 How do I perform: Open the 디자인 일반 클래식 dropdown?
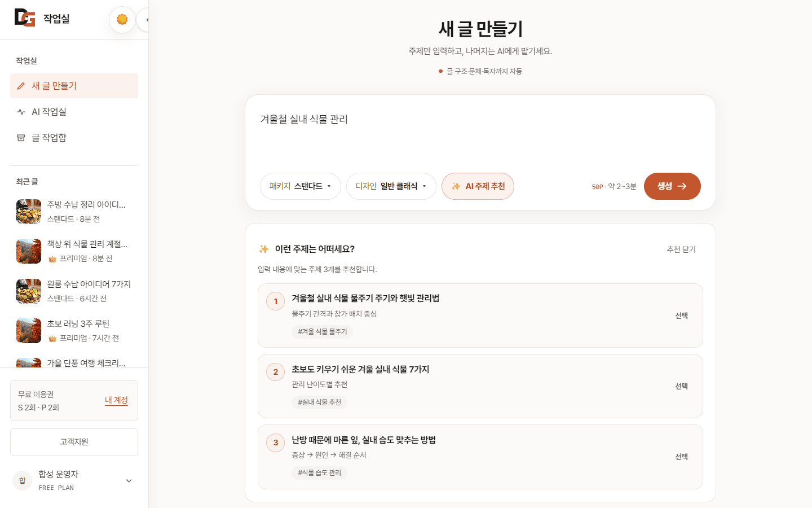(391, 186)
